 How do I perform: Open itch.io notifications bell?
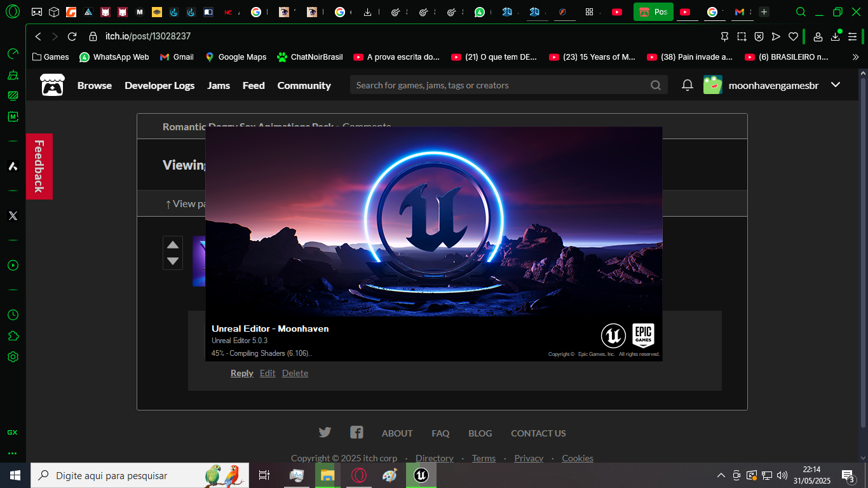click(x=688, y=85)
